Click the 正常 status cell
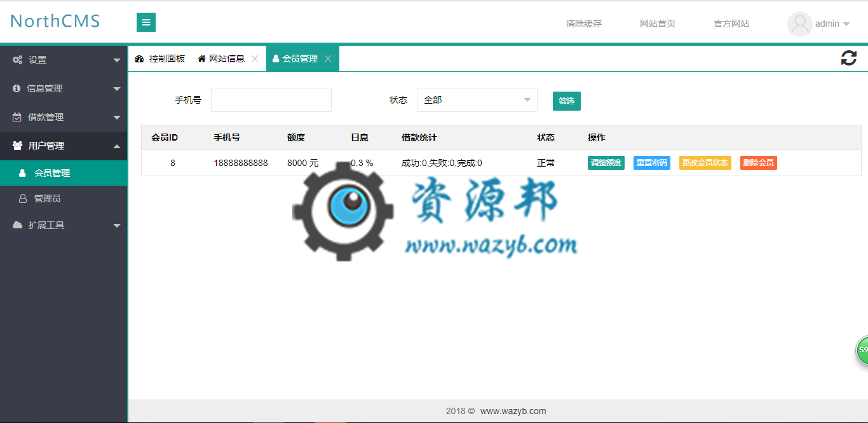 click(x=546, y=163)
